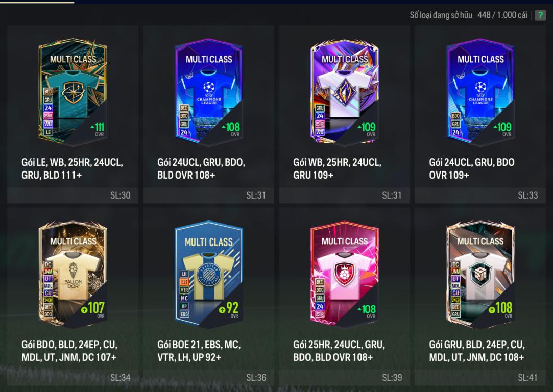Select the blue 92 OVR Multi Class pack
553x392 pixels.
(x=209, y=275)
